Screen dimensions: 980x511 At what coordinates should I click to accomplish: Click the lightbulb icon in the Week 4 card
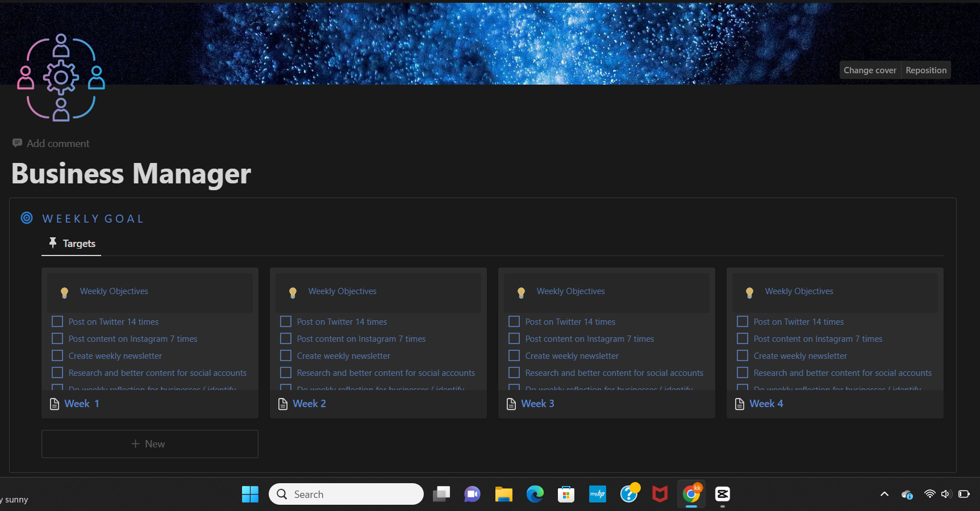pyautogui.click(x=749, y=292)
